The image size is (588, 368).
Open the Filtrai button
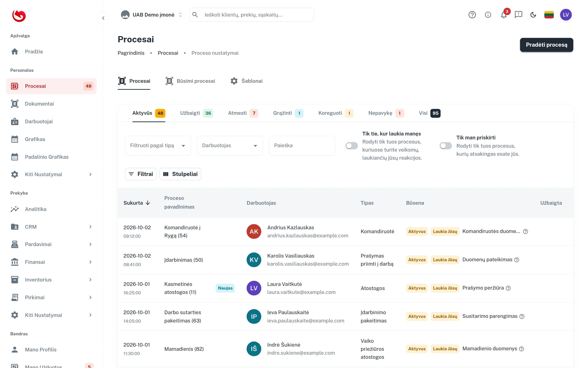[x=141, y=174]
